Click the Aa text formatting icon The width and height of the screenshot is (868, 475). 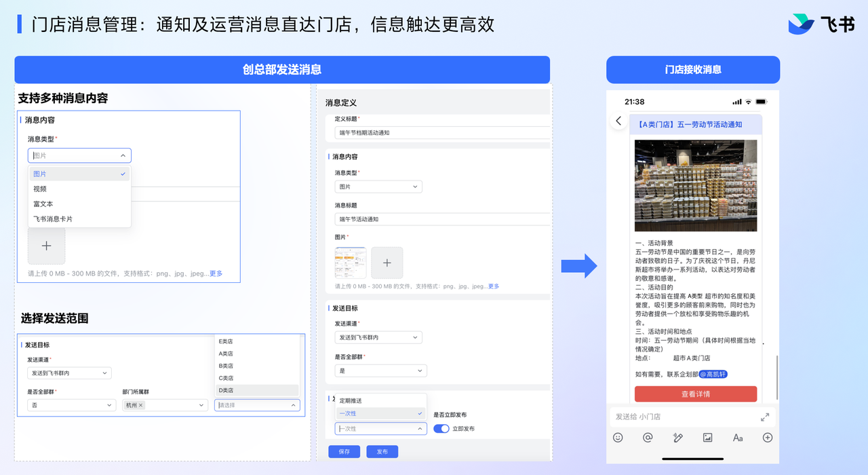pyautogui.click(x=738, y=438)
